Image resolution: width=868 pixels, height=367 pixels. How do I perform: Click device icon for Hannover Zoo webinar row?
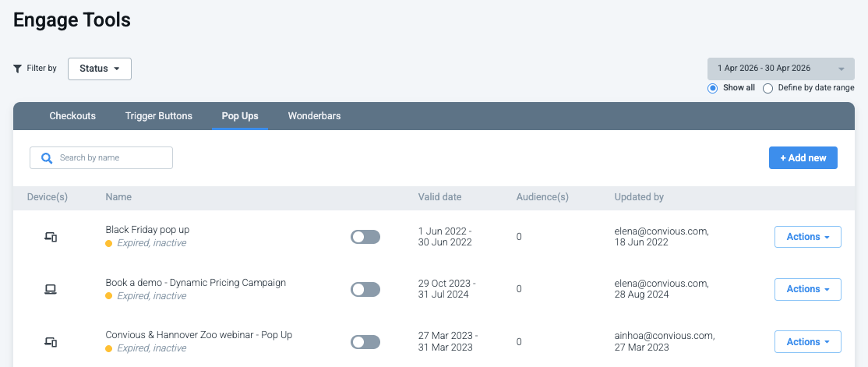pyautogui.click(x=51, y=341)
